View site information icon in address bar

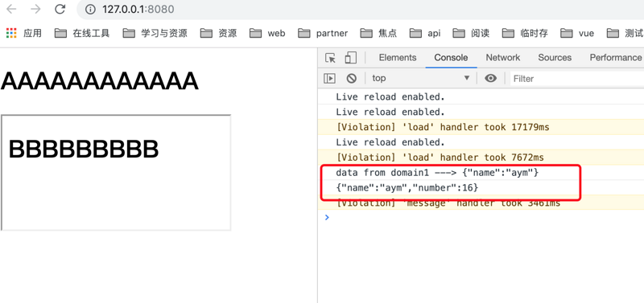90,9
